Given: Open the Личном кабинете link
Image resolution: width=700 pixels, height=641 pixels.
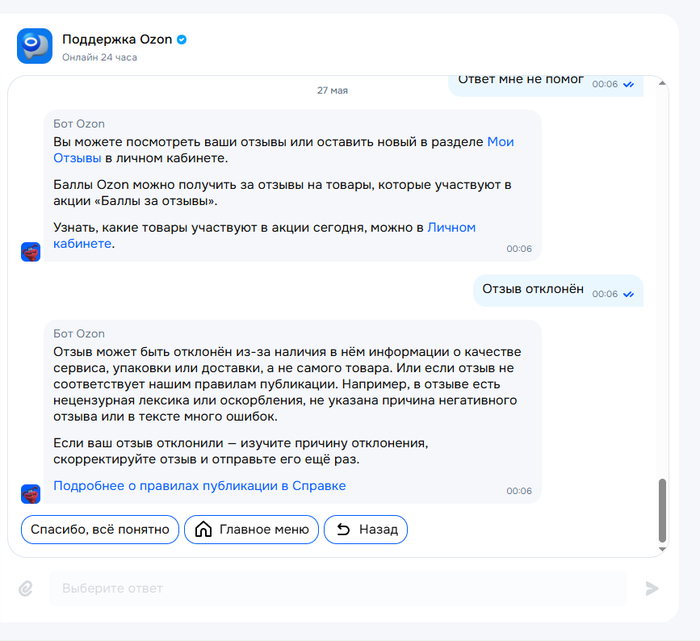Looking at the screenshot, I should 264,236.
